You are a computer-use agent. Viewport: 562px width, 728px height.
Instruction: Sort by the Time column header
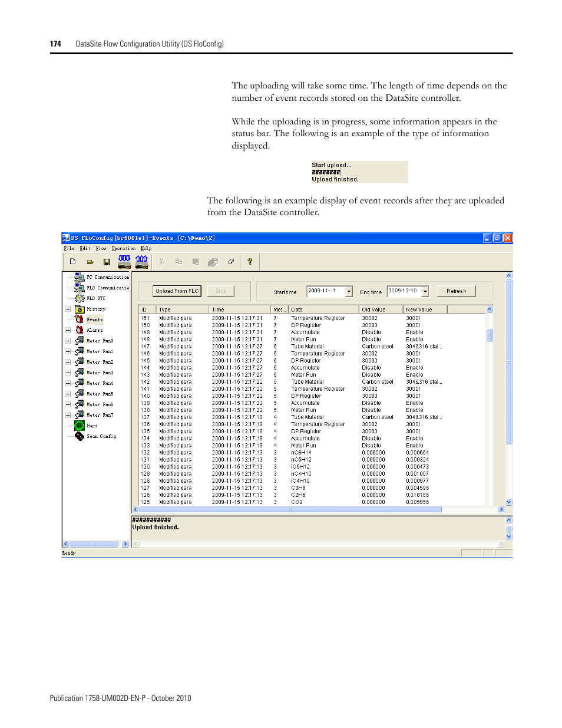click(x=240, y=309)
